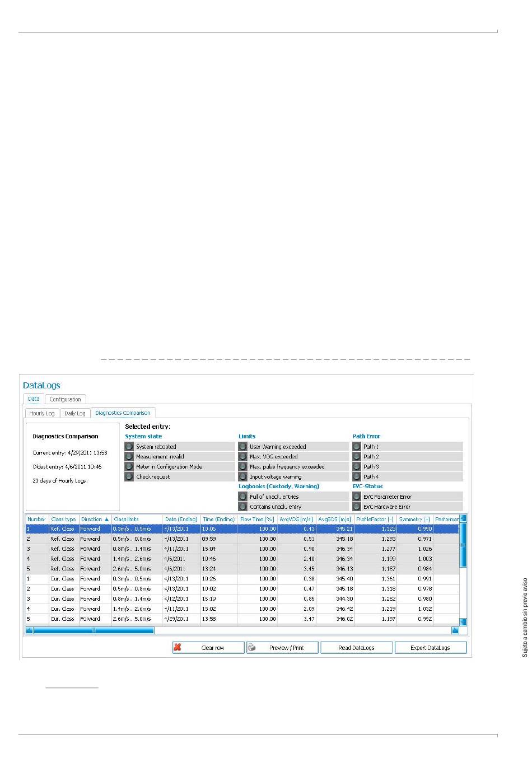532x772 pixels.
Task: Click the horizontal scrollbar thumb
Action: 94,630
